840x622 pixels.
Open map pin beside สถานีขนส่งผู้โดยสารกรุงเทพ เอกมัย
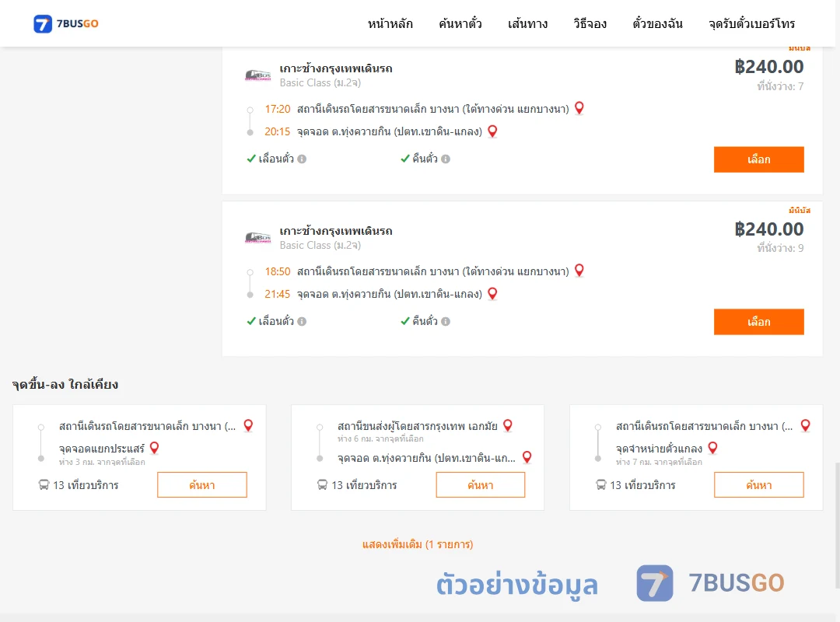pos(508,426)
